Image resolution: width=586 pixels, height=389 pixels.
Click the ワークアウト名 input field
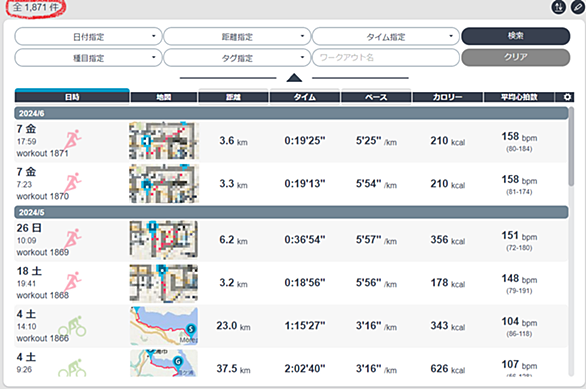point(386,58)
